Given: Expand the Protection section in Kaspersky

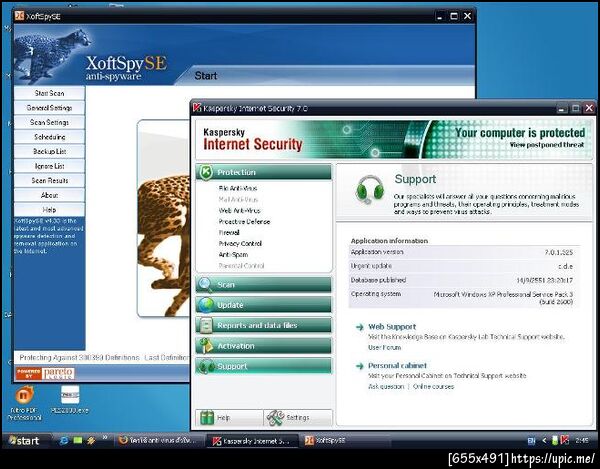Looking at the screenshot, I should click(263, 172).
